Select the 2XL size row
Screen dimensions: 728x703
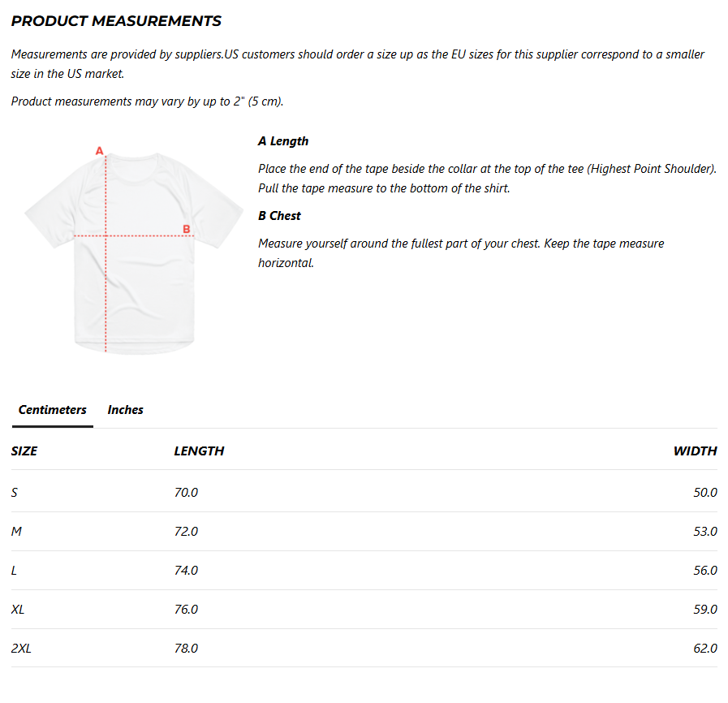pyautogui.click(x=364, y=649)
